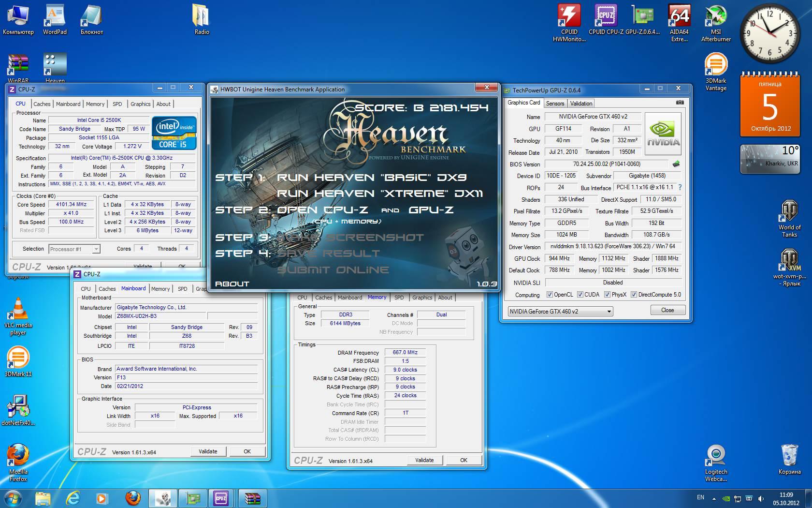Click OK in the memory CPU-Z window
The image size is (812, 508).
pyautogui.click(x=464, y=460)
